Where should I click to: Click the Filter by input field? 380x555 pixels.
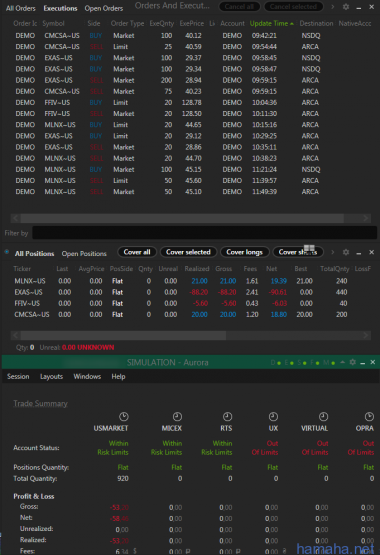point(205,233)
